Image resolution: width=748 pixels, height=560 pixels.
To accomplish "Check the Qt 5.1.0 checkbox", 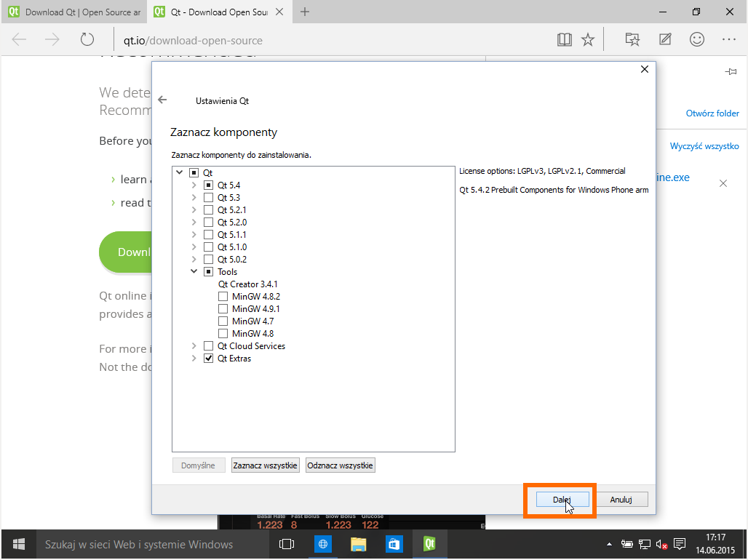I will pos(208,247).
